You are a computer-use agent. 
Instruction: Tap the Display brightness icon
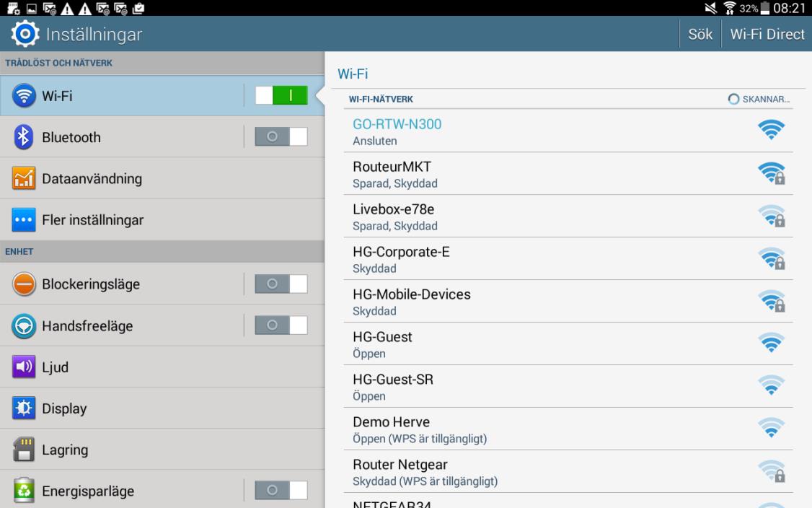click(x=24, y=408)
